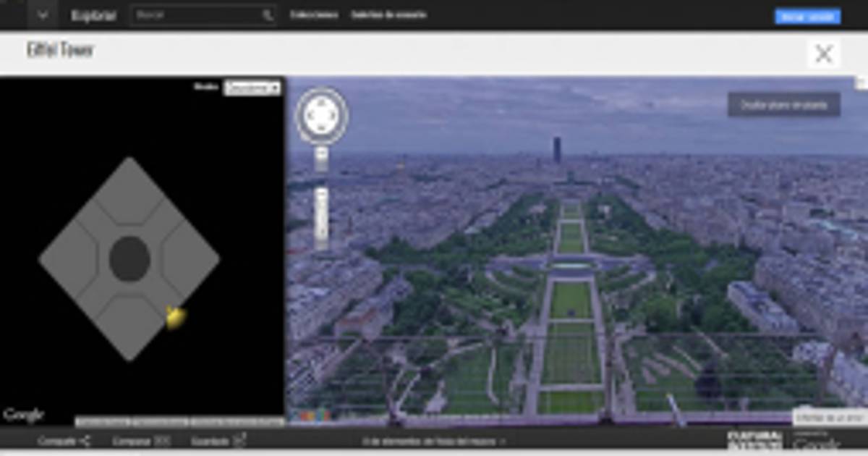Click the Comparar button in the bottom bar
Image resolution: width=868 pixels, height=456 pixels.
pyautogui.click(x=140, y=440)
